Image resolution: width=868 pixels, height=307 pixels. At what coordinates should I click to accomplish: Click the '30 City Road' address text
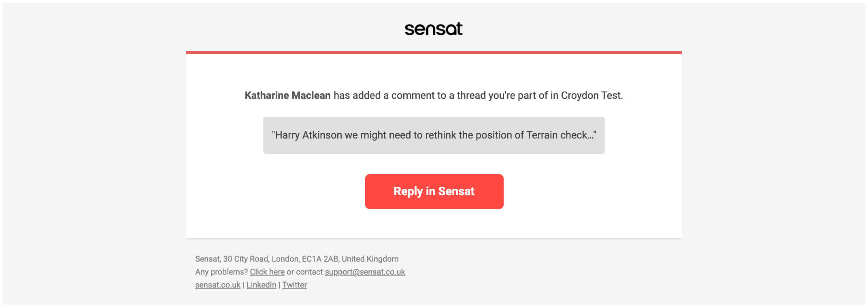(246, 259)
